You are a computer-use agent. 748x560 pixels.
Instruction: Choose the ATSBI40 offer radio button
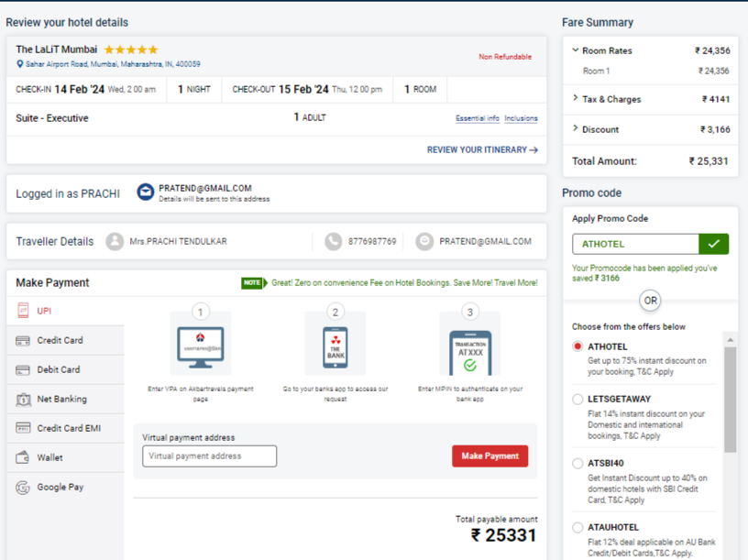pyautogui.click(x=577, y=464)
